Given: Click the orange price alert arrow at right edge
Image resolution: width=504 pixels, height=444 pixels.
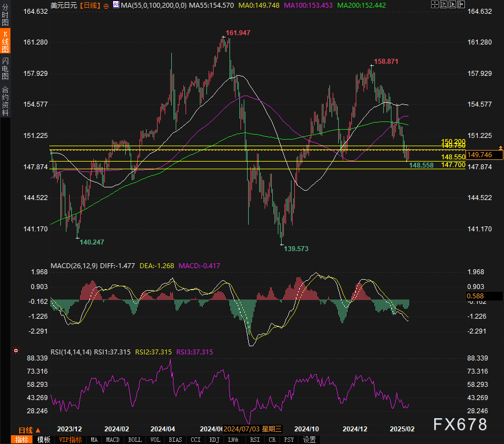Looking at the screenshot, I should pyautogui.click(x=500, y=148).
